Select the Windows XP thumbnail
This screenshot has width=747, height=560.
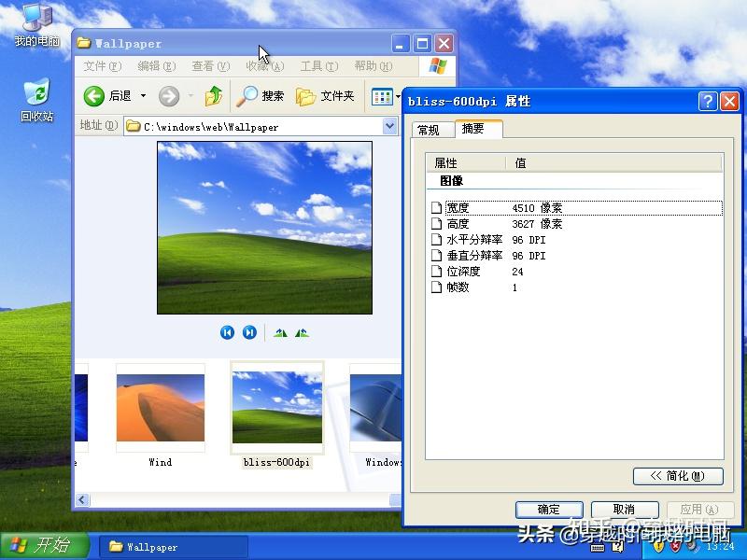tap(375, 408)
